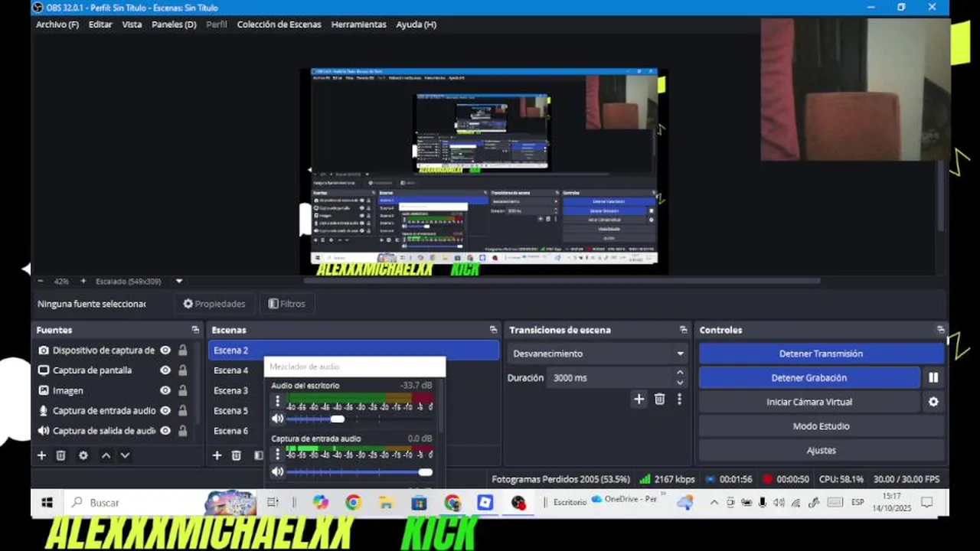980x551 pixels.
Task: Open Audio del escritorio three-dot menu
Action: pyautogui.click(x=277, y=401)
